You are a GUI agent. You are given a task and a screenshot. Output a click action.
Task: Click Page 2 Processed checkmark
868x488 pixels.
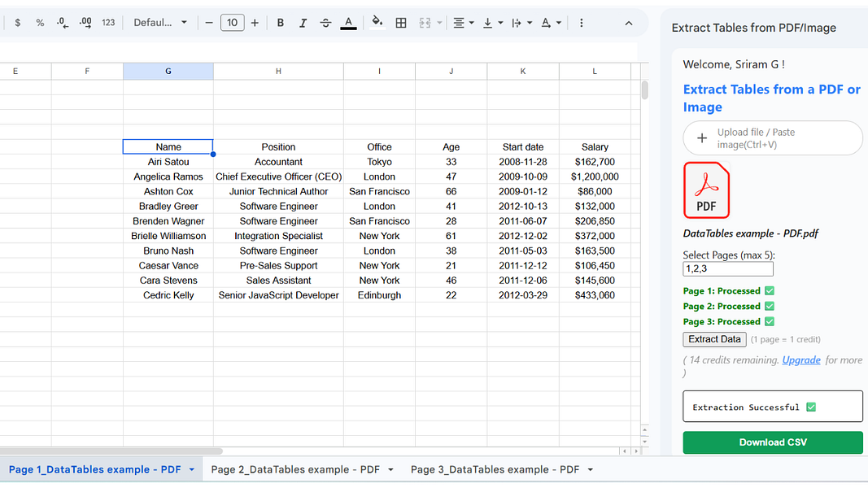(x=770, y=306)
